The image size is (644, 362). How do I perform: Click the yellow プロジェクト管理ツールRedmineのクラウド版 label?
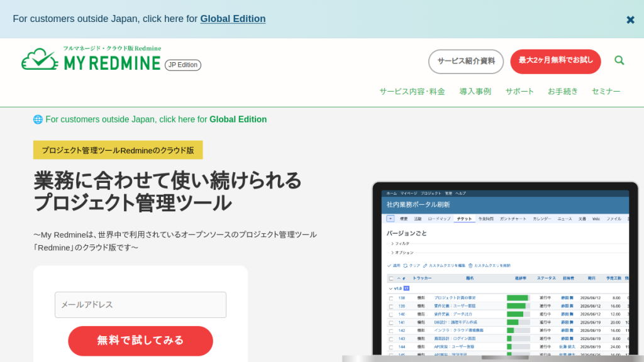click(x=118, y=150)
